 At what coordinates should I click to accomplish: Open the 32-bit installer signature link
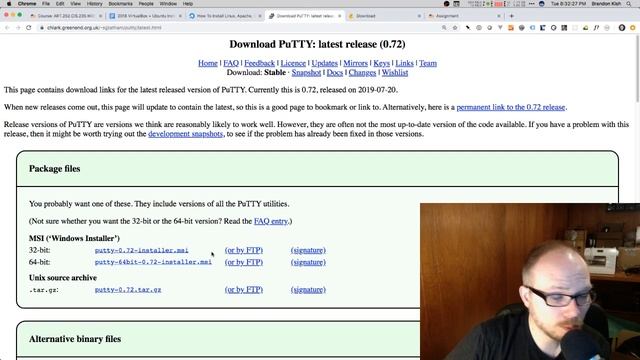coord(308,250)
